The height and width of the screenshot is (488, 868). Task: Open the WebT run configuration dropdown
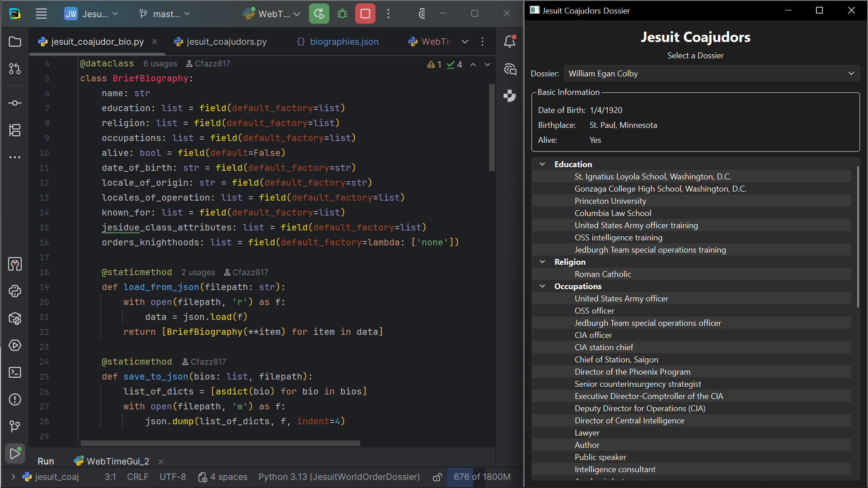coord(272,14)
